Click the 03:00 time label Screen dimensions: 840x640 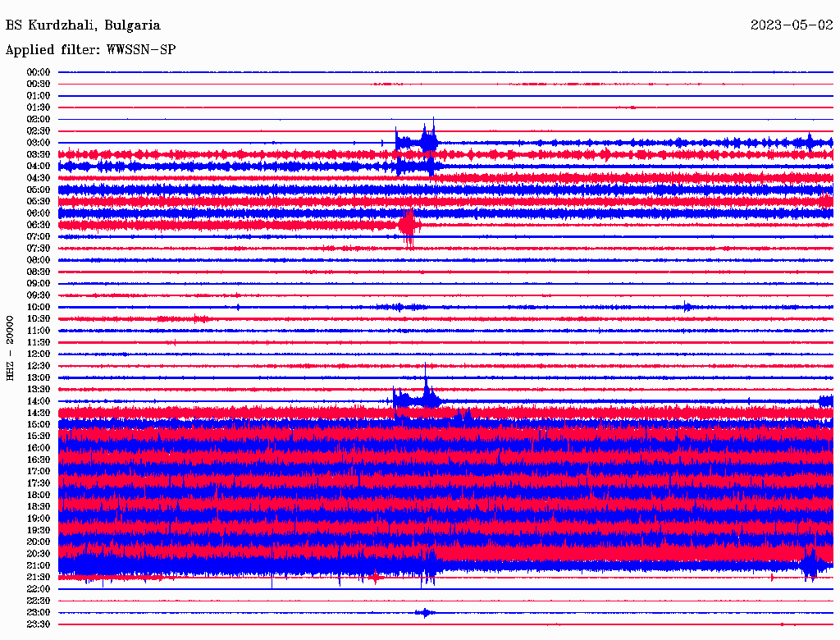click(x=39, y=143)
